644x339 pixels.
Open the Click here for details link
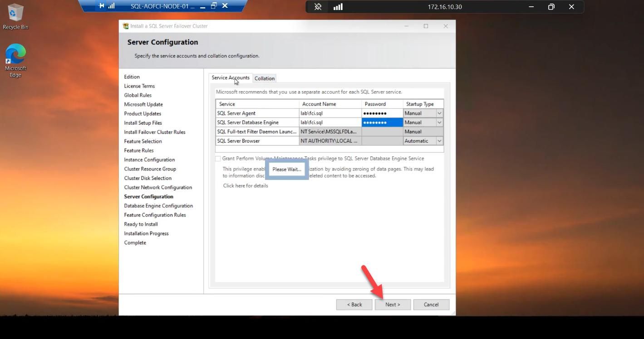click(x=246, y=185)
